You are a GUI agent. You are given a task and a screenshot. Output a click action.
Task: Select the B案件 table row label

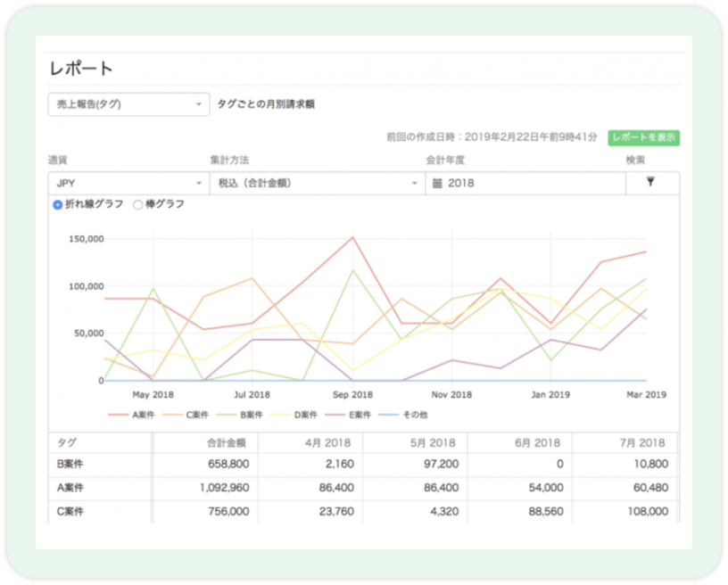tap(72, 464)
